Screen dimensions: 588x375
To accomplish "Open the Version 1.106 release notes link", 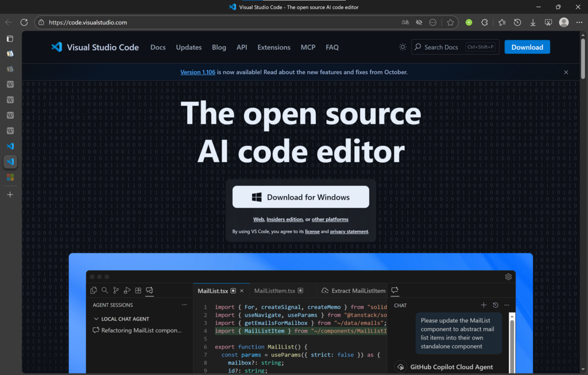I will [198, 72].
